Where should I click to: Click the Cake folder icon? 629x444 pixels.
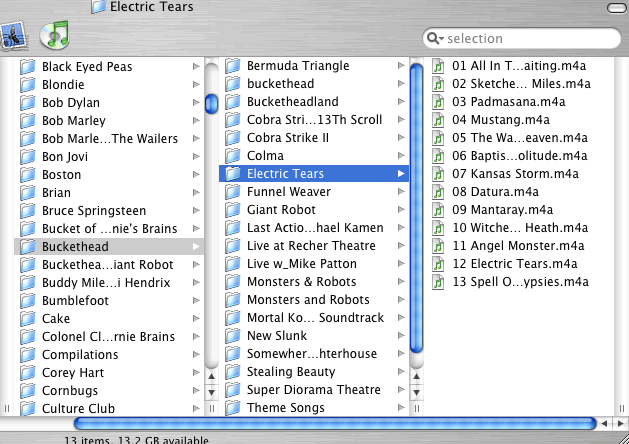point(28,318)
